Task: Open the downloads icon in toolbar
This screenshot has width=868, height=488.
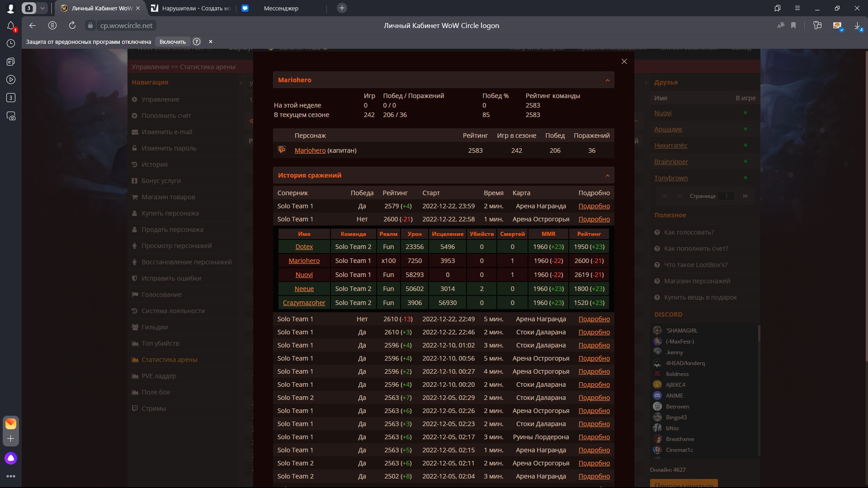Action: (x=857, y=26)
